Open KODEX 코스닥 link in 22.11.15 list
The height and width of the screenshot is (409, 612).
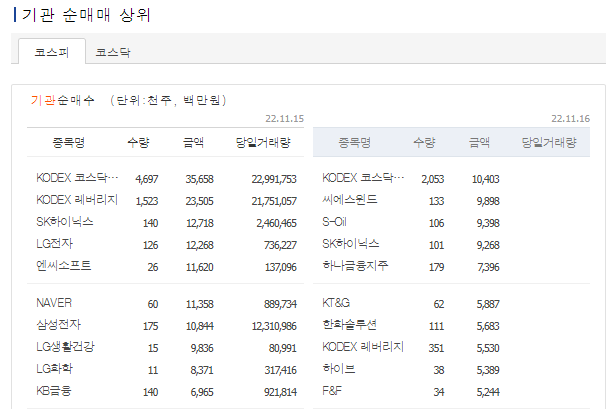click(x=77, y=178)
